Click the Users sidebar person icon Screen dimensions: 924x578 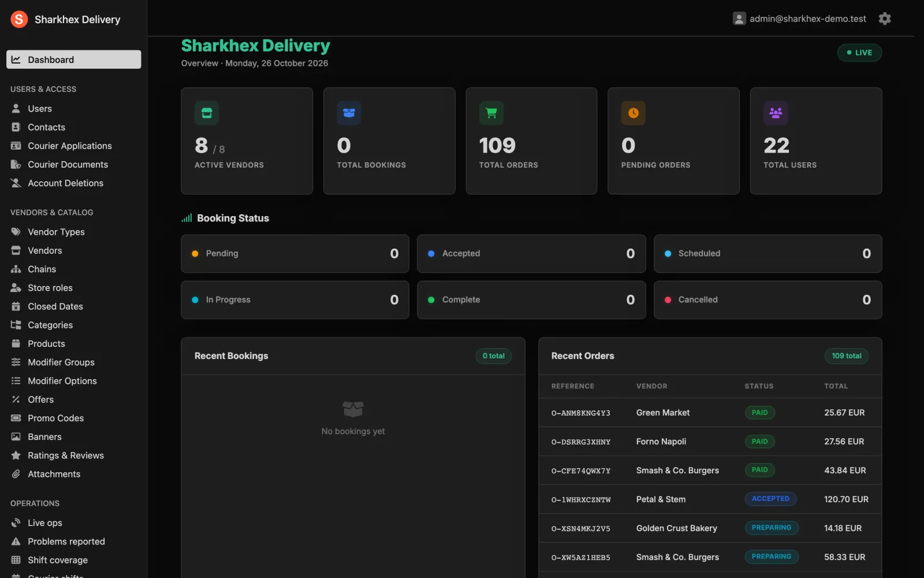(16, 109)
